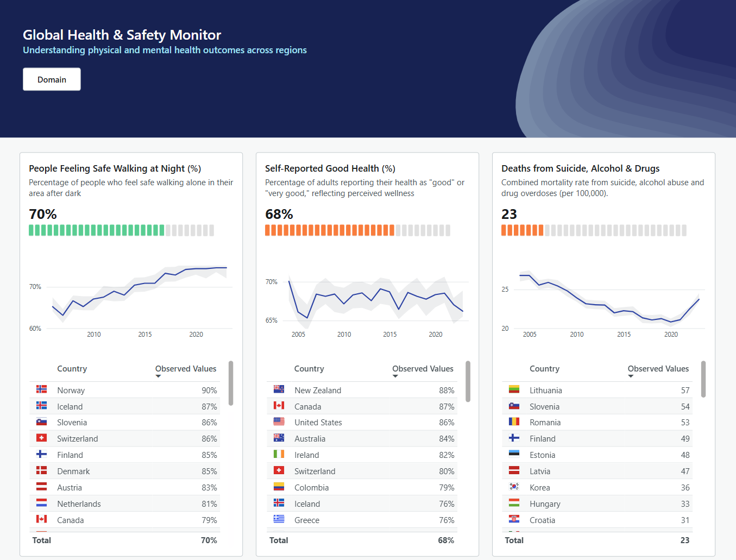Click the United States flag icon
Viewport: 736px width, 560px height.
click(x=279, y=421)
